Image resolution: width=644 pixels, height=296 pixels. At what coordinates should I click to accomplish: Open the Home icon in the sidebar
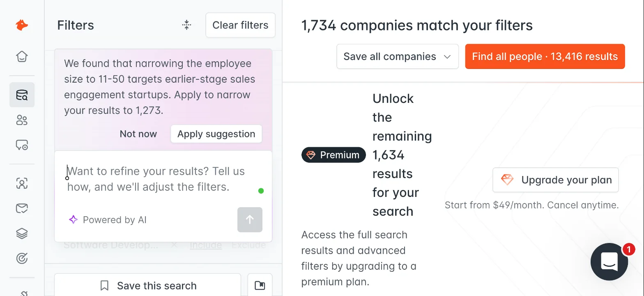(22, 56)
